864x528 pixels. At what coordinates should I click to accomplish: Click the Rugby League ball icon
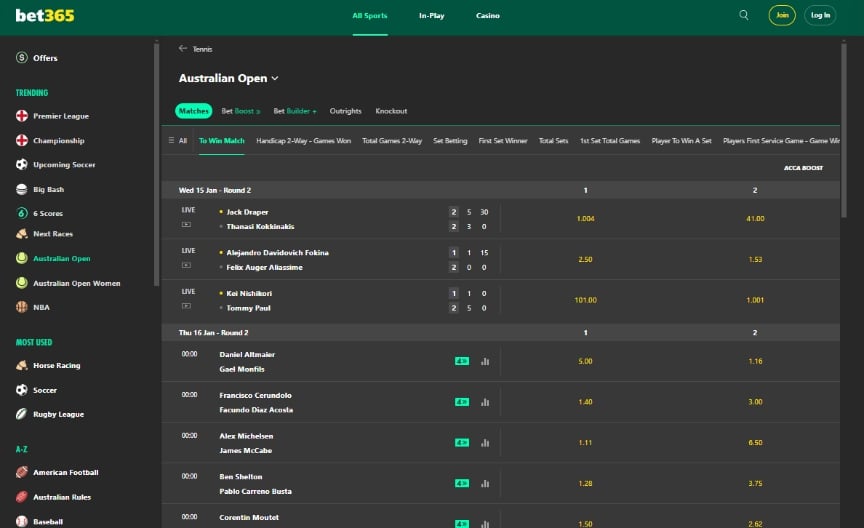[x=21, y=414]
